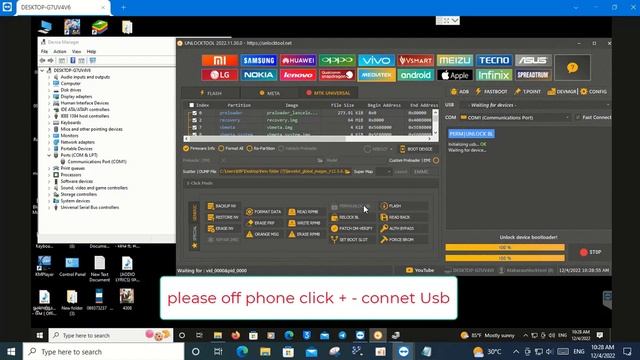Screen dimensions: 640x360
Task: Open the Android tile
Action: (416, 75)
